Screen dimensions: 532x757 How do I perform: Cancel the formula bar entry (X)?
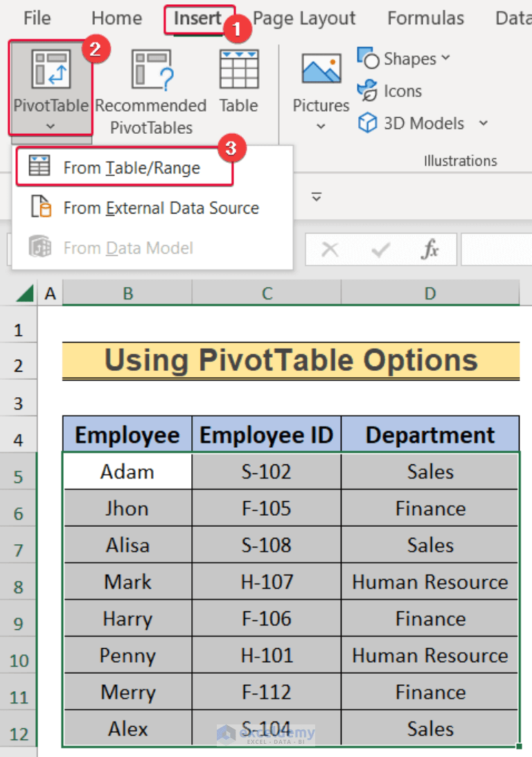330,250
